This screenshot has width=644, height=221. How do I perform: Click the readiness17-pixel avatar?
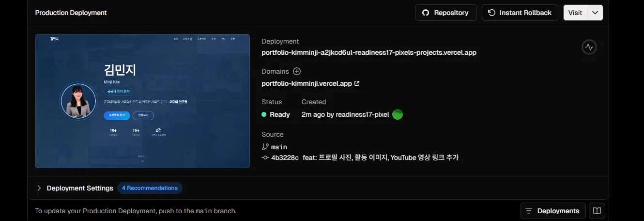(398, 114)
